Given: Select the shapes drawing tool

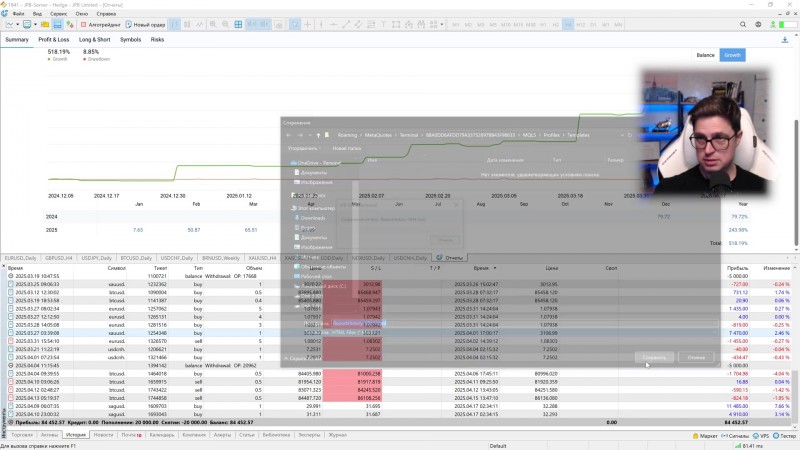Looking at the screenshot, I should pos(396,24).
